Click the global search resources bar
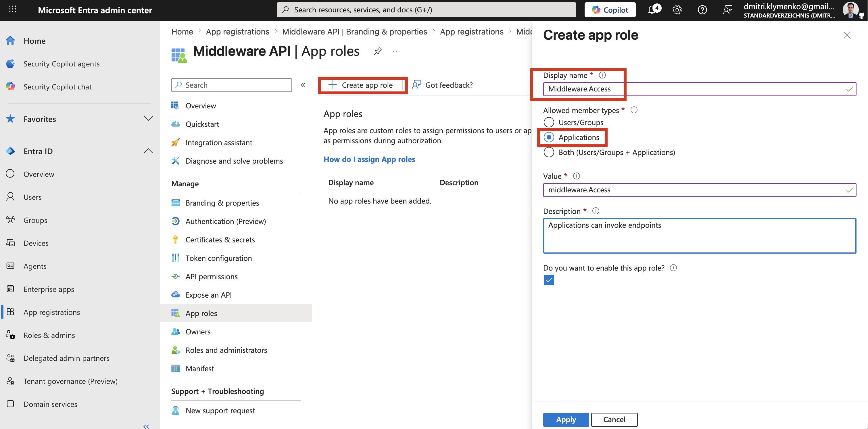This screenshot has width=868, height=429. [x=426, y=10]
